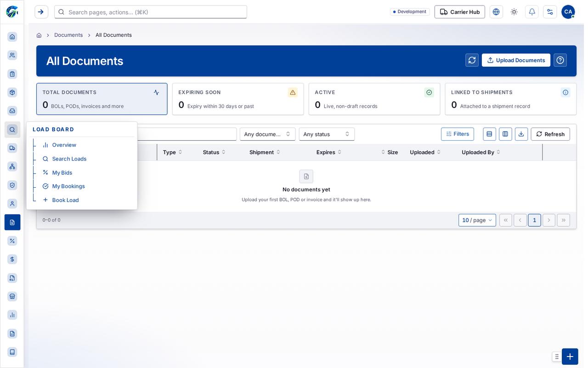Open the Any document type dropdown
Viewport: 588px width, 368px height.
(267, 134)
